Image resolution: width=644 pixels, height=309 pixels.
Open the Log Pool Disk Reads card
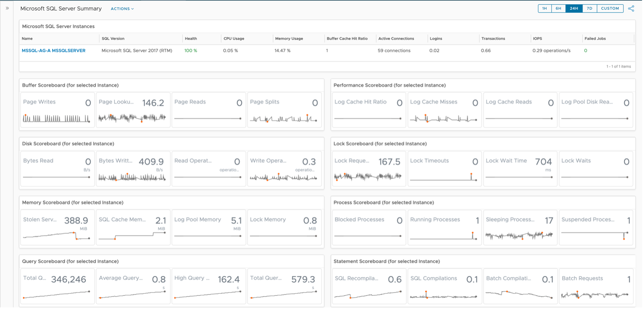(597, 110)
